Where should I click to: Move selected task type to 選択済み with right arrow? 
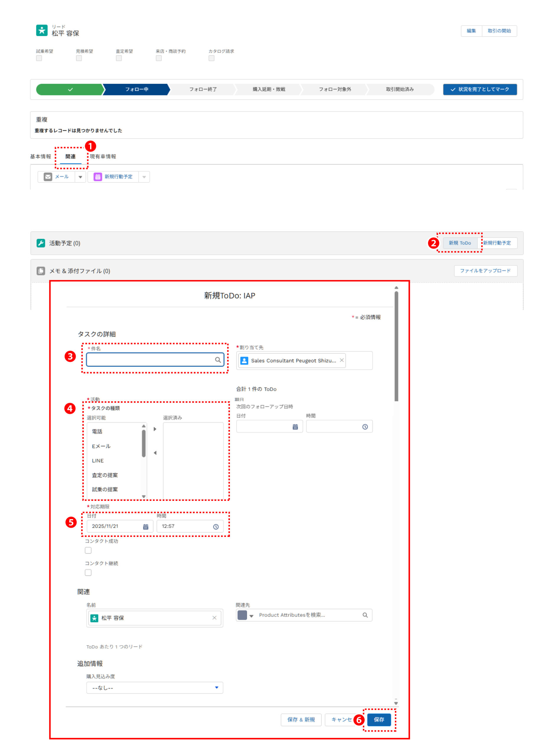click(155, 429)
